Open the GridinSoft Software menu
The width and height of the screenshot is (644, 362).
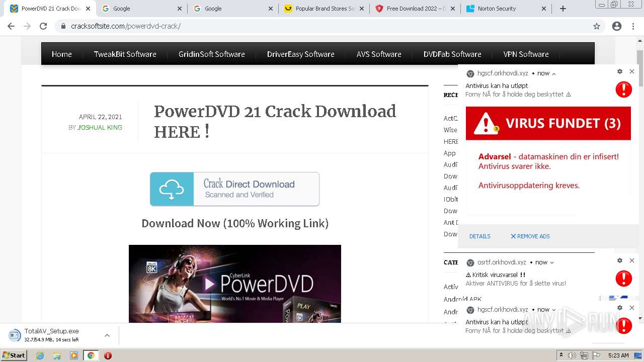(212, 54)
